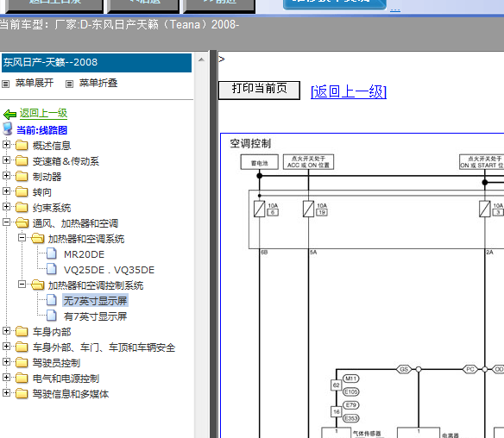
Task: Click document icon for MR20DE
Action: click(x=52, y=253)
